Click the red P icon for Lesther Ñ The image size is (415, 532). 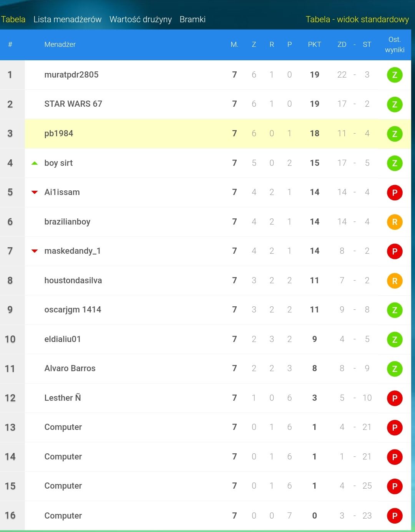(x=395, y=398)
